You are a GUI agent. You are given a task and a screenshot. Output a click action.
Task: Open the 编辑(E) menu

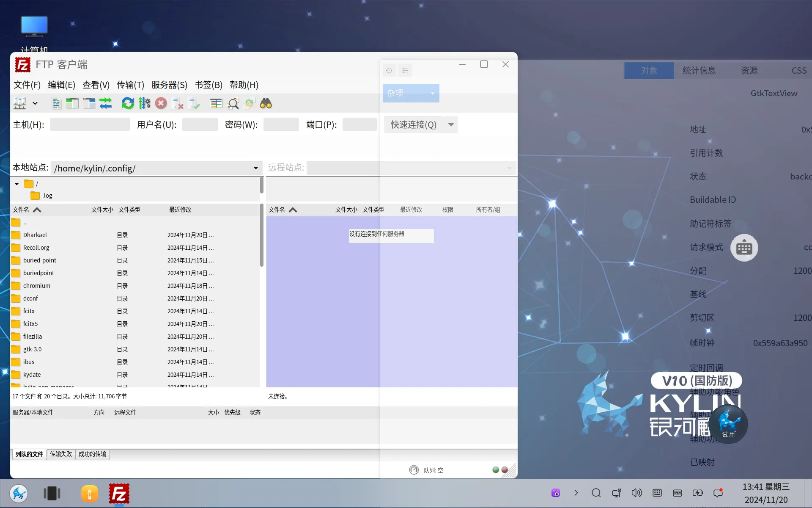[x=61, y=85]
